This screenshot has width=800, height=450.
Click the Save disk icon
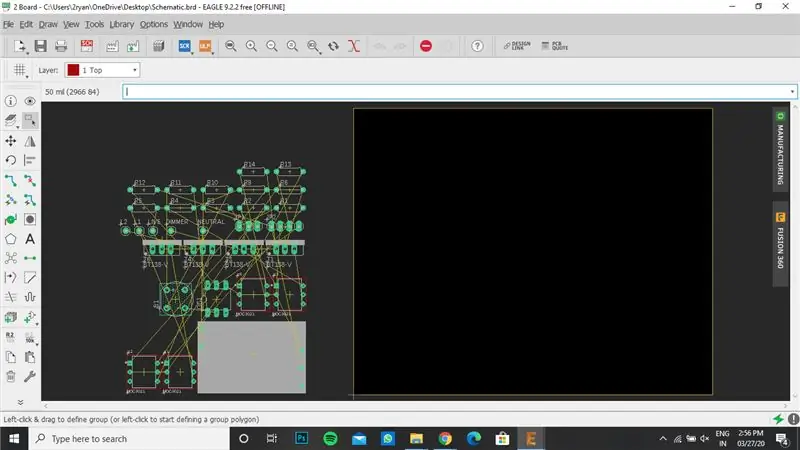click(x=40, y=46)
